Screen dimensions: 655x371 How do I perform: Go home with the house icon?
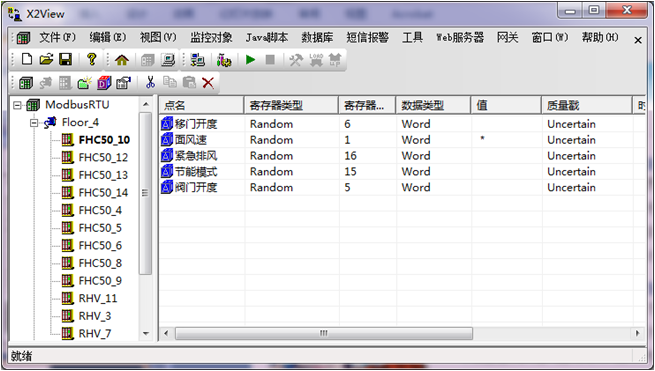pyautogui.click(x=122, y=60)
